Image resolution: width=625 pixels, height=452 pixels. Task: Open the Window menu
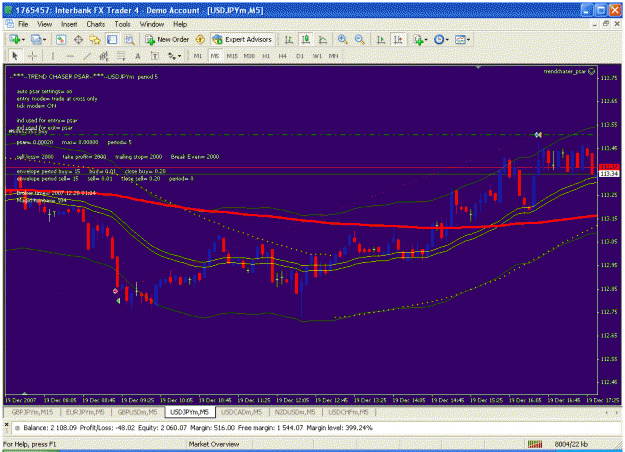click(x=152, y=24)
